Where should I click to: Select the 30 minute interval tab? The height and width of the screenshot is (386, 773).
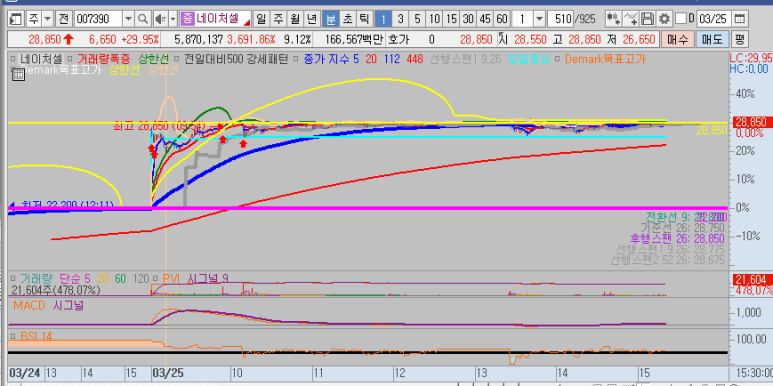point(468,19)
